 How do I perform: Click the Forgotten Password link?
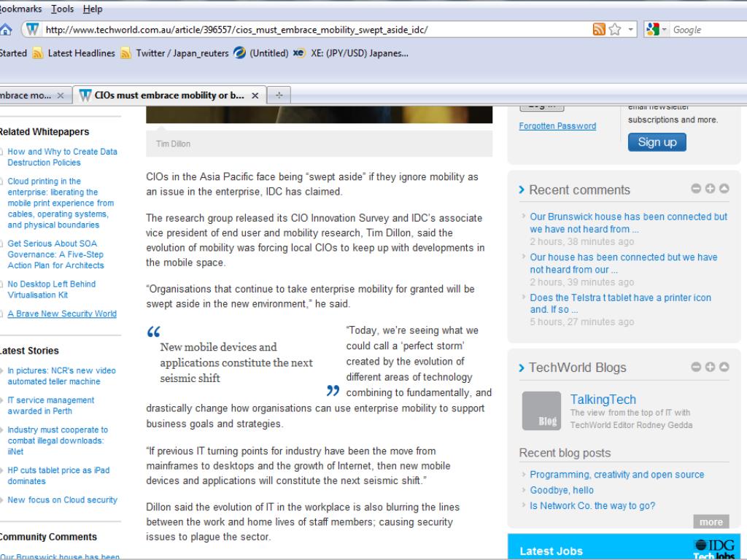pos(557,126)
